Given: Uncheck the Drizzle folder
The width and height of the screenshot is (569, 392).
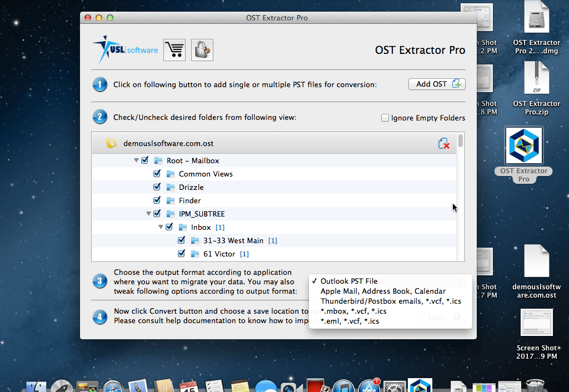Looking at the screenshot, I should [x=157, y=187].
